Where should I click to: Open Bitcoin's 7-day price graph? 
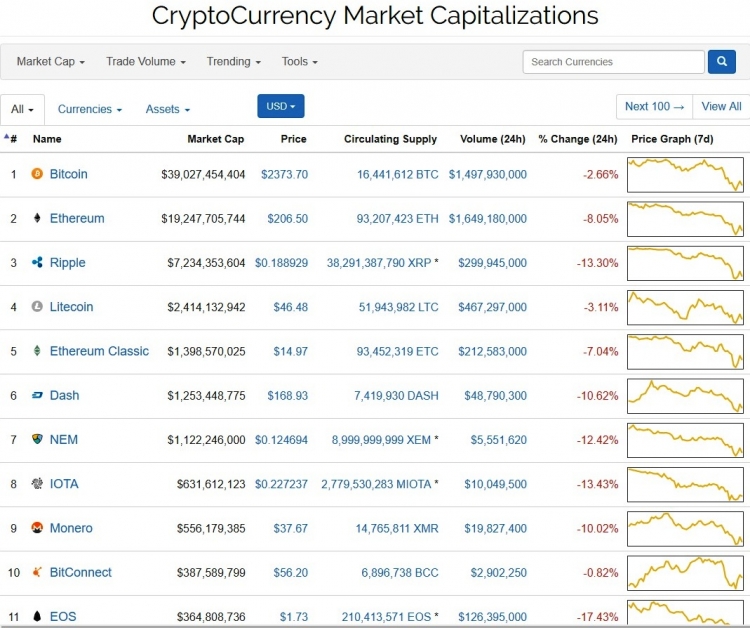685,175
